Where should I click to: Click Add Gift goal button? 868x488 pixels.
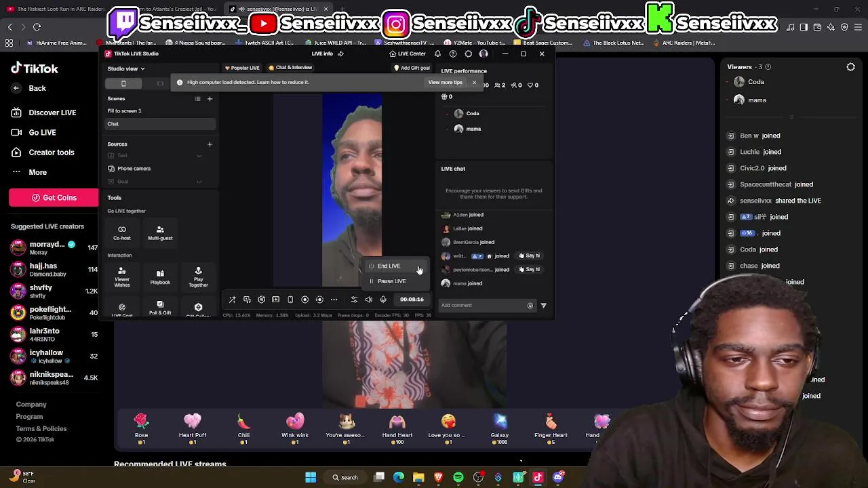(x=412, y=68)
